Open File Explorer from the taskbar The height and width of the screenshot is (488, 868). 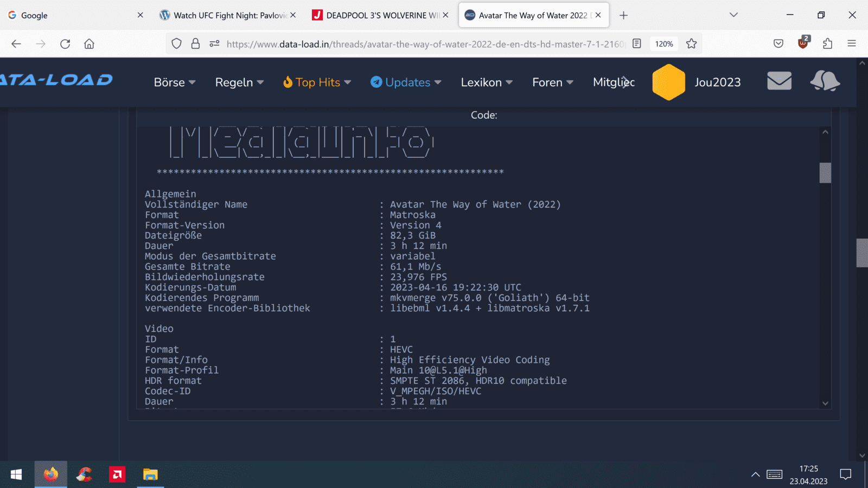pyautogui.click(x=150, y=474)
